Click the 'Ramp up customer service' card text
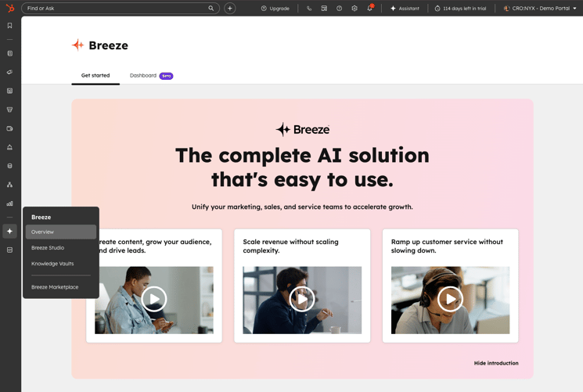The image size is (583, 392). [447, 246]
